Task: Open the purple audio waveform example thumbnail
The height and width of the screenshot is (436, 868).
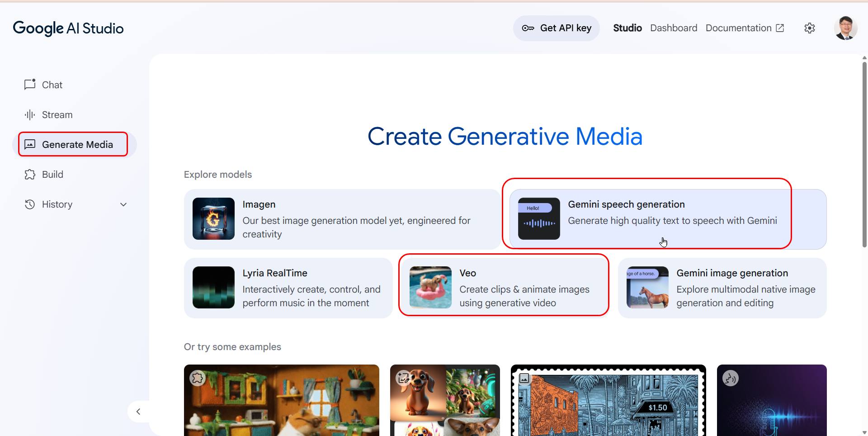Action: (772, 400)
